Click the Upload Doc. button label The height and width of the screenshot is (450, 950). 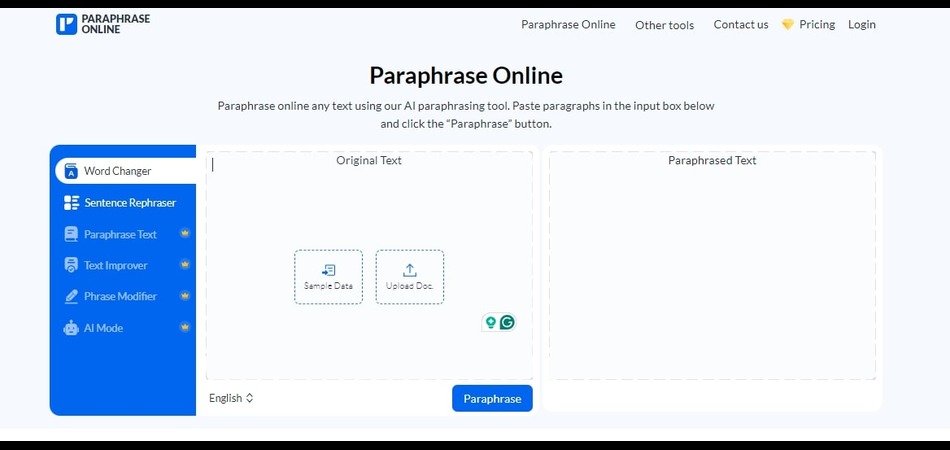click(410, 286)
